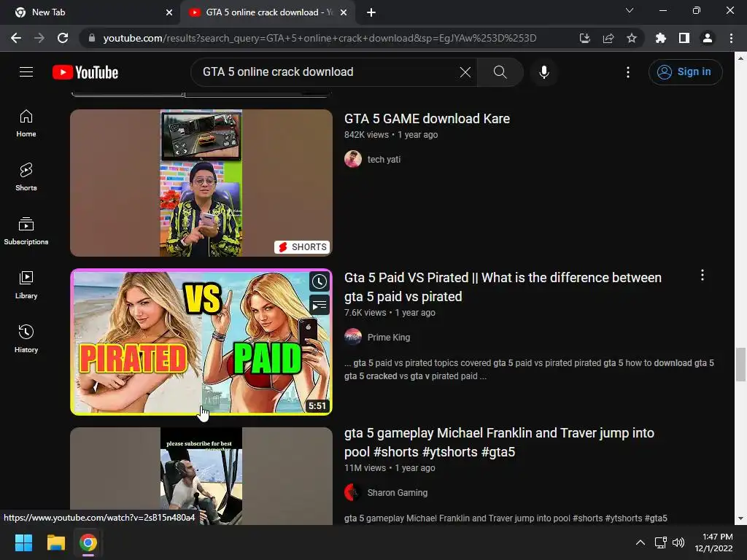Open History in the sidebar
The image size is (747, 560).
coord(26,338)
